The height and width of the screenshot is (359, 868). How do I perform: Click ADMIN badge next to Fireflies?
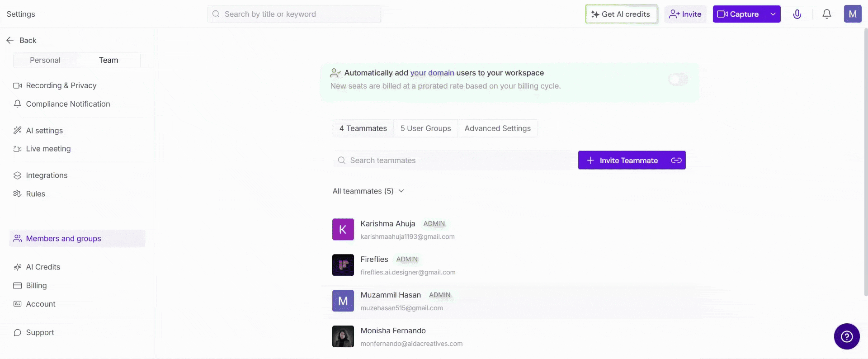click(x=407, y=260)
